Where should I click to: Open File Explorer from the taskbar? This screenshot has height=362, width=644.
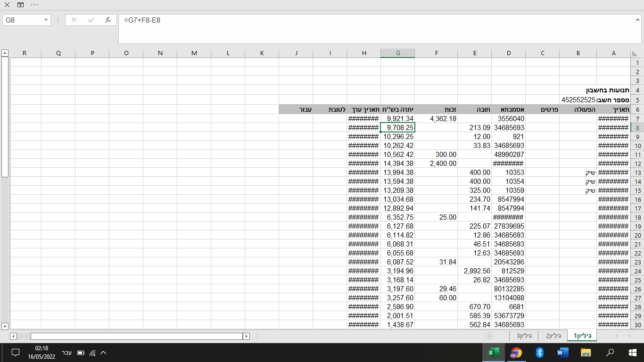[586, 353]
